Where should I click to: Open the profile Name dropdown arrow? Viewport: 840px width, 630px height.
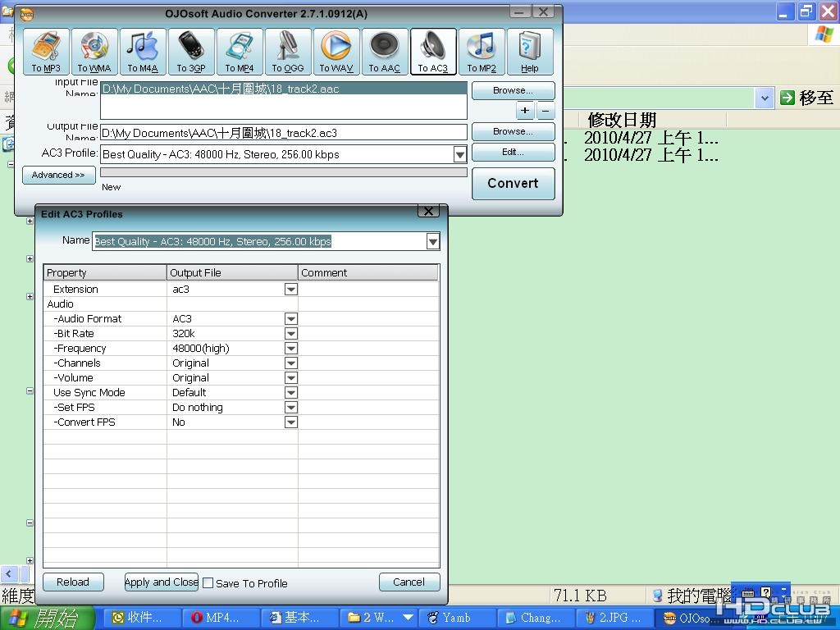433,242
